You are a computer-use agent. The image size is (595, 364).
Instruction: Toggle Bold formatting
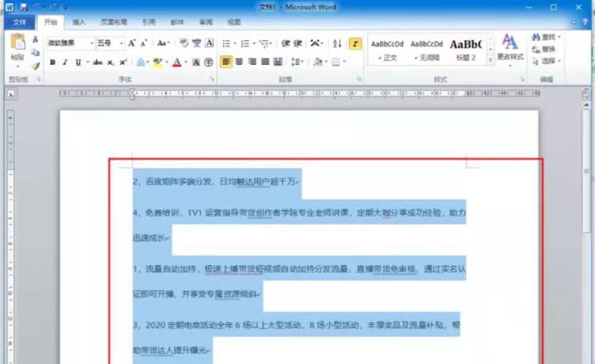click(52, 62)
